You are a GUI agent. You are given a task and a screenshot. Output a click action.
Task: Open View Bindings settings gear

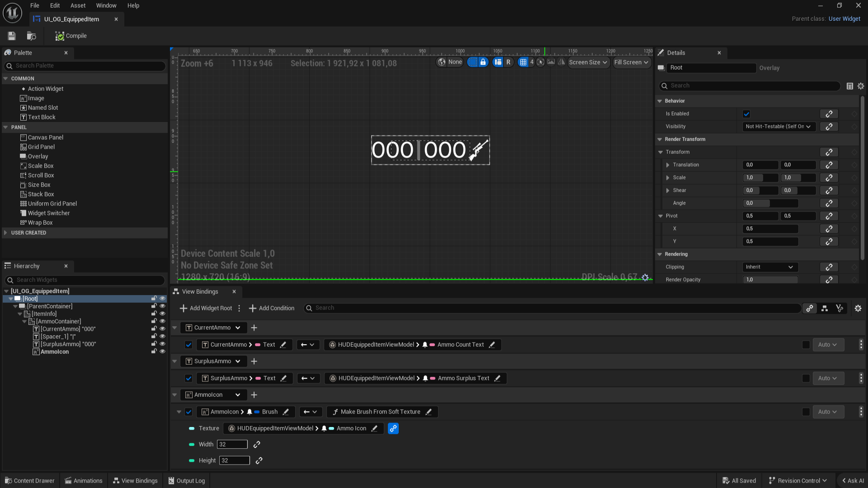858,308
